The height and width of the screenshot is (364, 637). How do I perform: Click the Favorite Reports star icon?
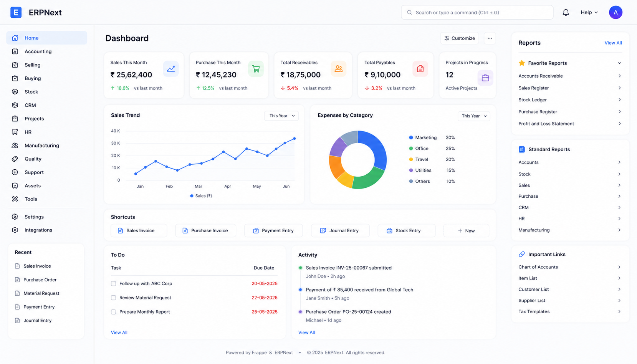tap(522, 63)
